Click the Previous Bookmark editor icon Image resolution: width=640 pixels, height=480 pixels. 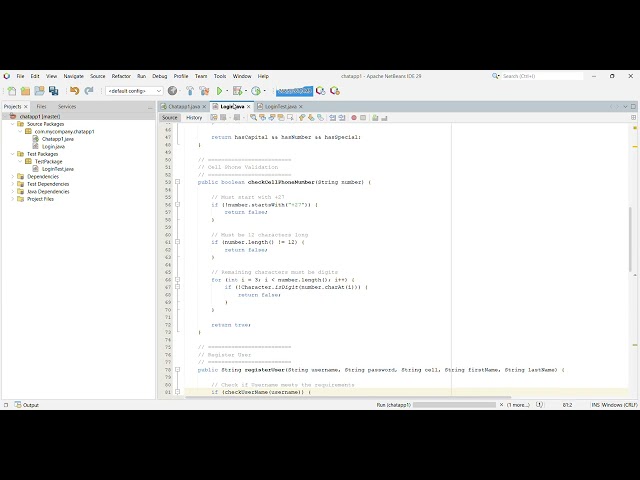(x=302, y=118)
